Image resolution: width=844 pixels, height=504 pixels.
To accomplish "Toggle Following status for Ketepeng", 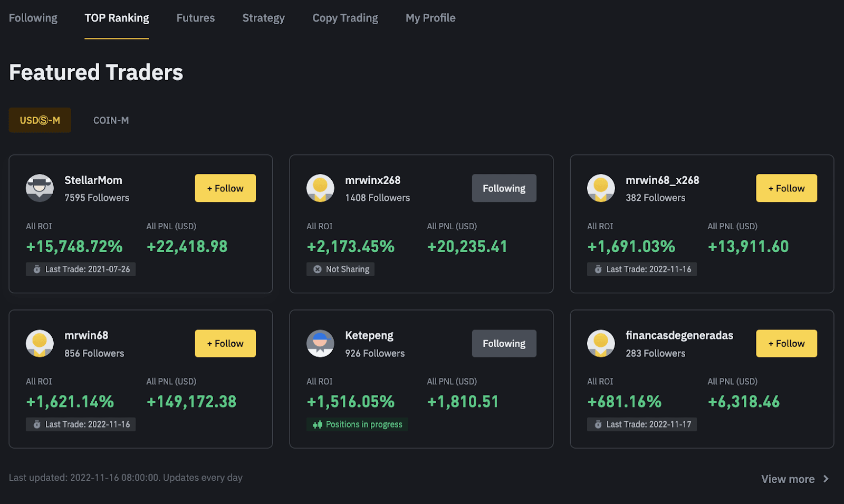I will (503, 343).
